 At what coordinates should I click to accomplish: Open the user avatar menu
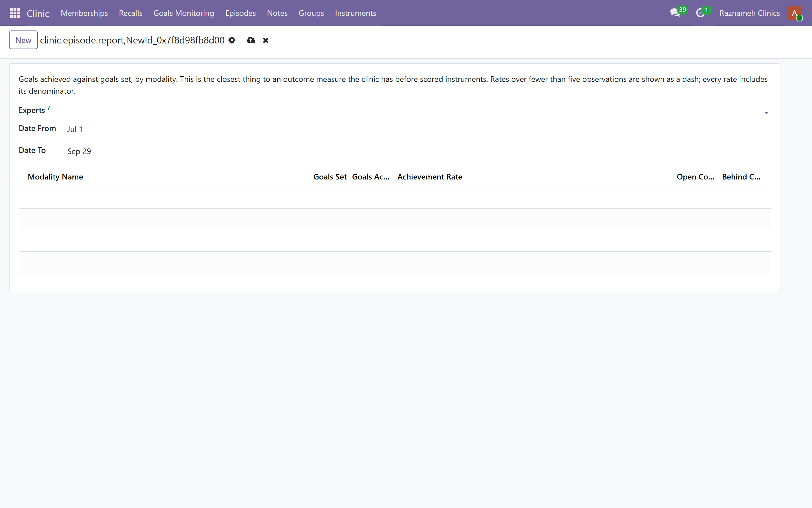[x=795, y=13]
